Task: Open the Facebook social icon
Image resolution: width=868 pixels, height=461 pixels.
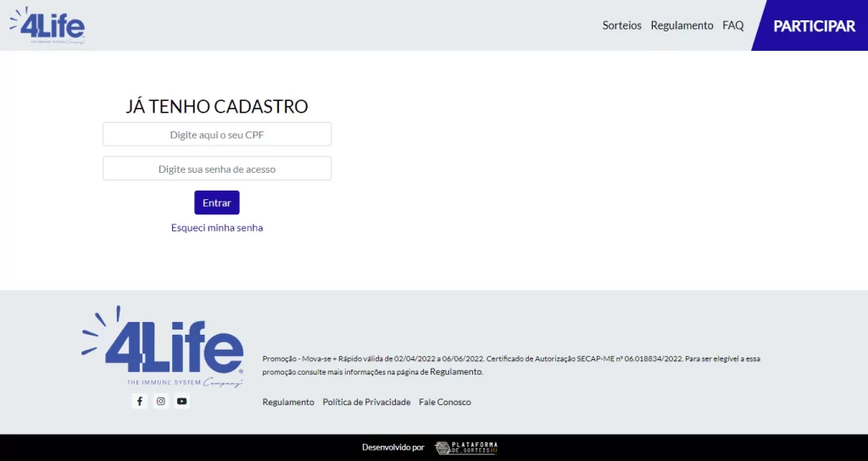Action: coord(140,401)
